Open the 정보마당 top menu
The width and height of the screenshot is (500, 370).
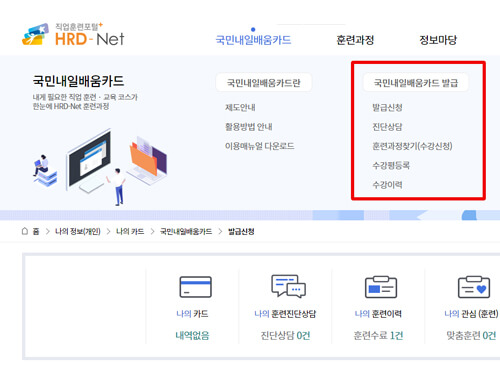438,40
